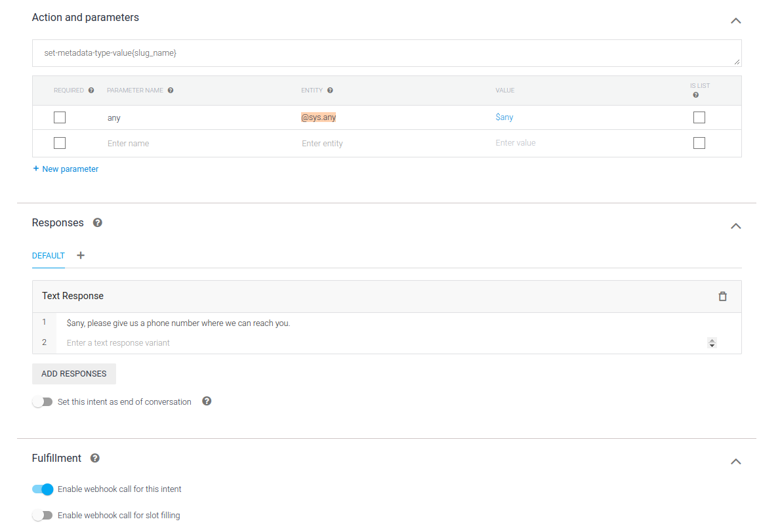759x532 pixels.
Task: Click the help icon next to Responses
Action: [98, 223]
